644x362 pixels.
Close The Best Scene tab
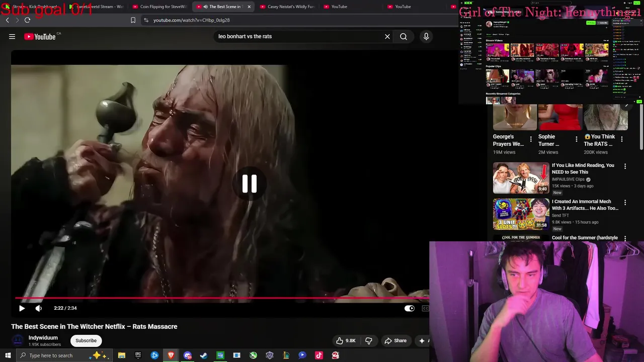point(249,7)
